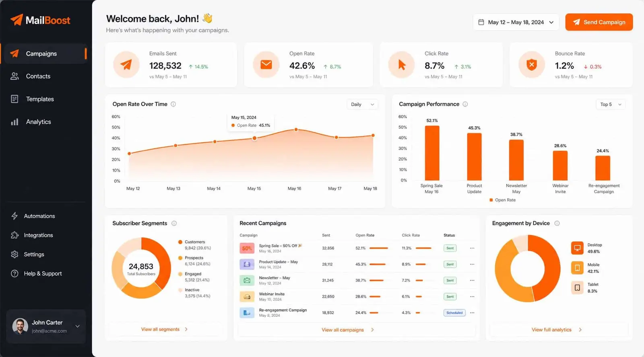Click the Emails Sent paper plane icon

tap(126, 64)
